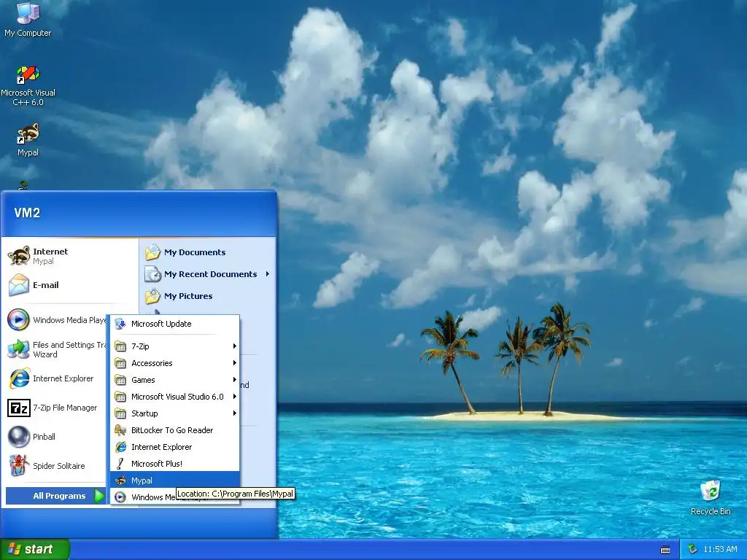
Task: Click the 11:53 AM clock
Action: pos(720,549)
